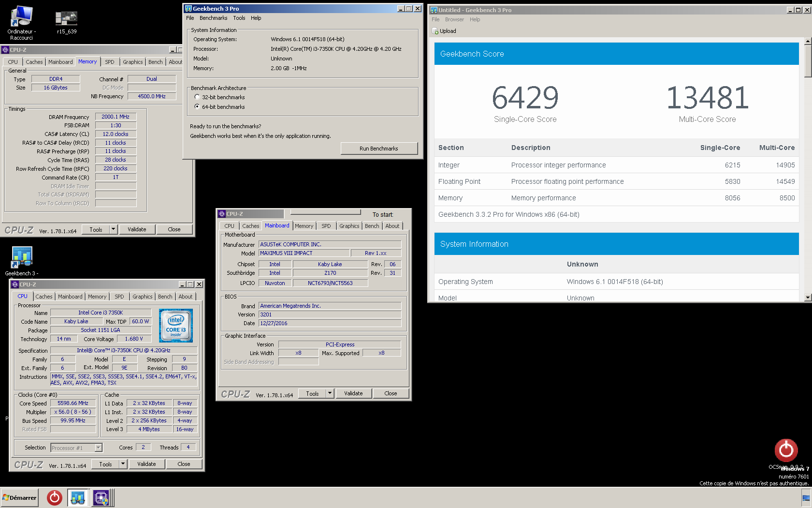Open Tools menu in Geekbench 3 Pro
This screenshot has height=508, width=812.
tap(239, 18)
